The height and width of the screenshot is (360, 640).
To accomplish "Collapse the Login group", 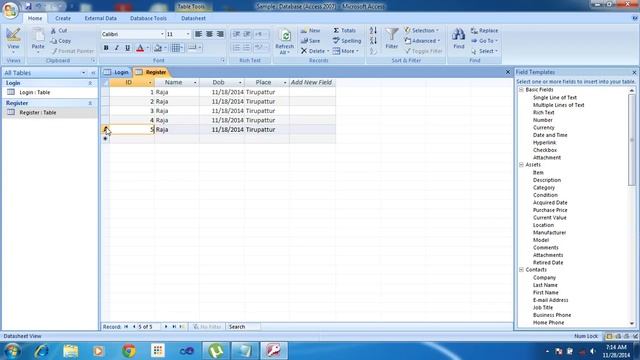I will point(90,83).
